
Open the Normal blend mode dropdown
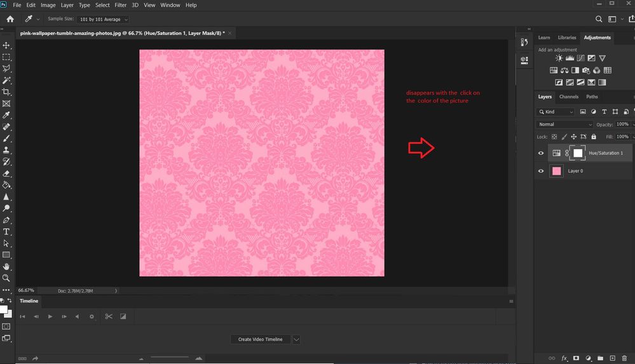(564, 125)
